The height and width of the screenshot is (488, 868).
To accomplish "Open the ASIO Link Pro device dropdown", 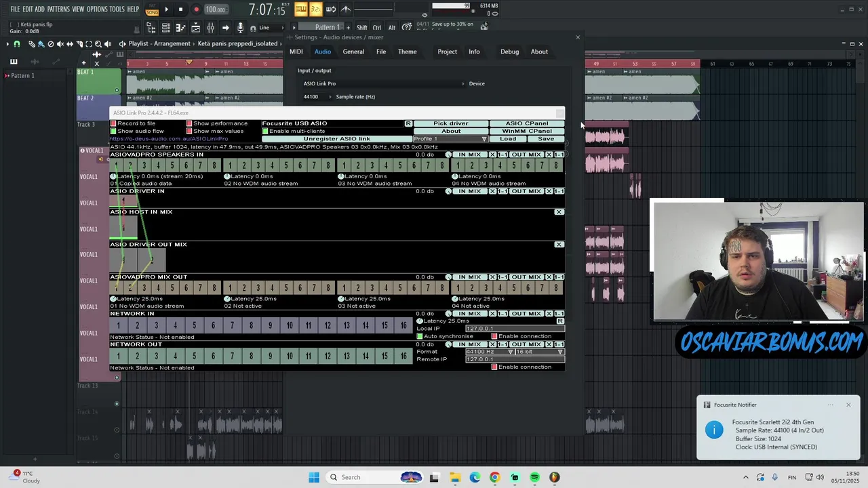I will click(x=384, y=83).
